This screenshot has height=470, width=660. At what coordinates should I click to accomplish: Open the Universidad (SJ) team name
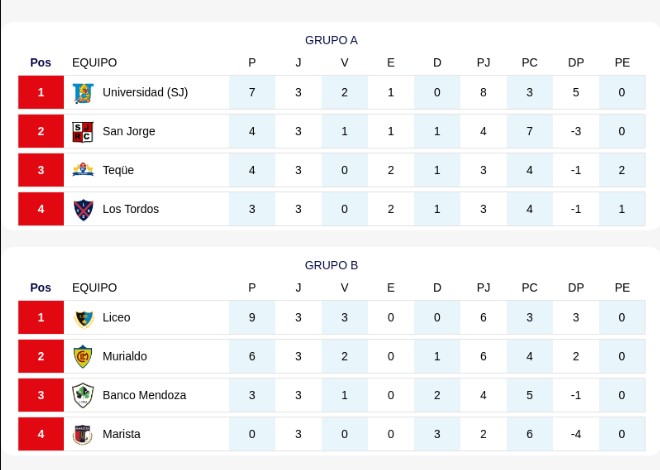pos(145,92)
